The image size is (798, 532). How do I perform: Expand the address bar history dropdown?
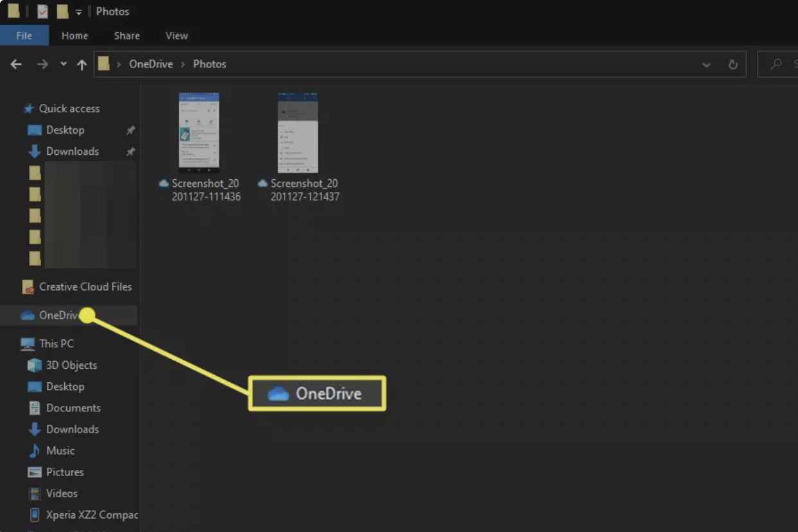click(x=706, y=64)
